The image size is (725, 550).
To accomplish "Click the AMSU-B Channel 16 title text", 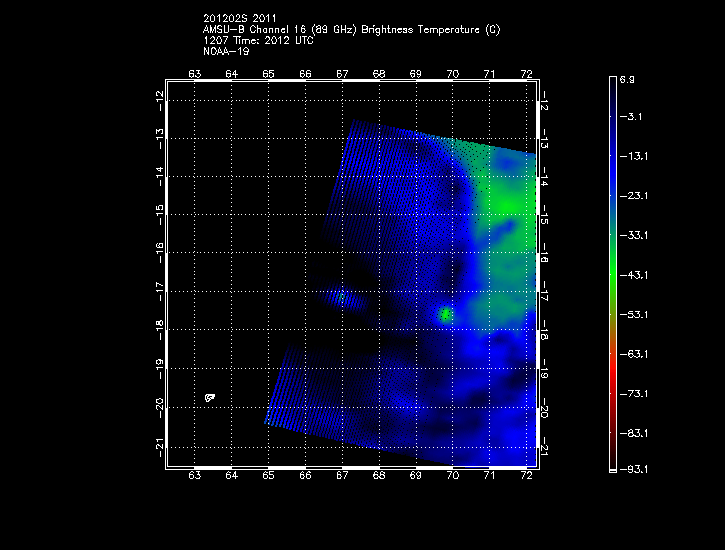I will [351, 30].
